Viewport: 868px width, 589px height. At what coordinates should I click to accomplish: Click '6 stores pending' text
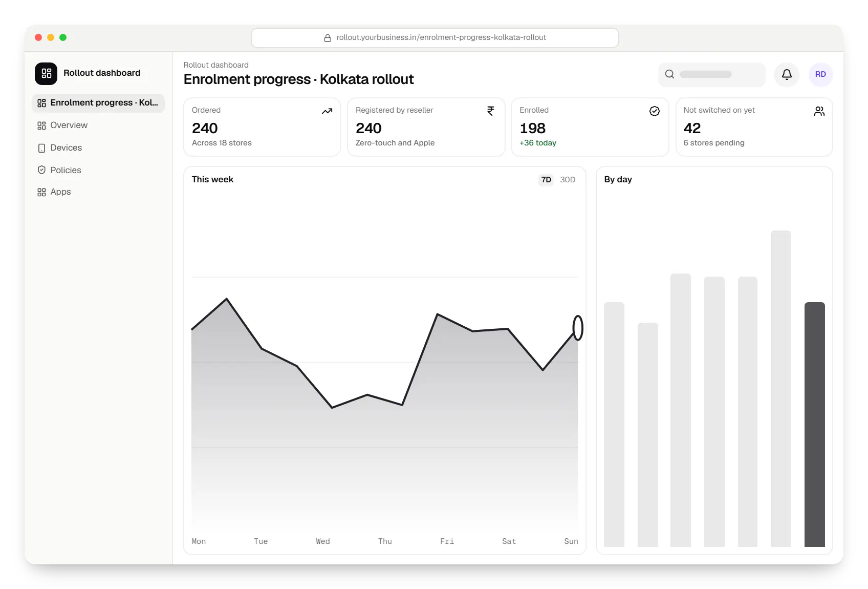(x=714, y=143)
